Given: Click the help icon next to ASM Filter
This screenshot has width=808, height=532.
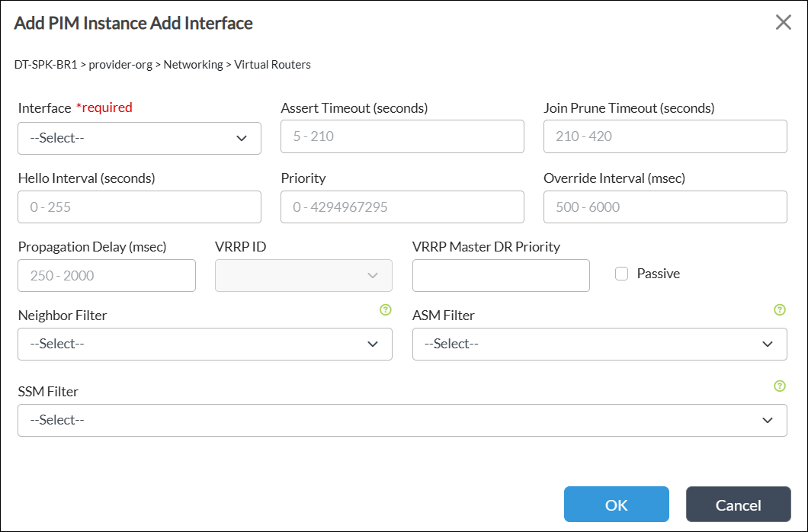Looking at the screenshot, I should pos(780,310).
